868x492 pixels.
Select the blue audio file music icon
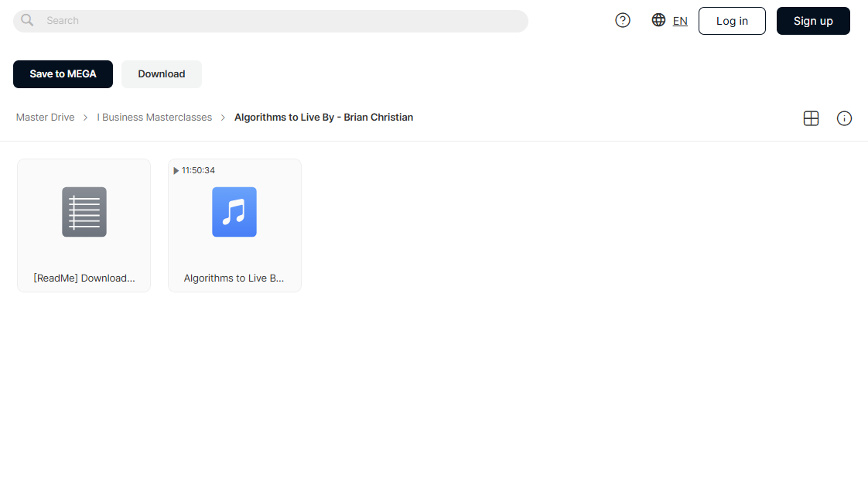tap(234, 212)
